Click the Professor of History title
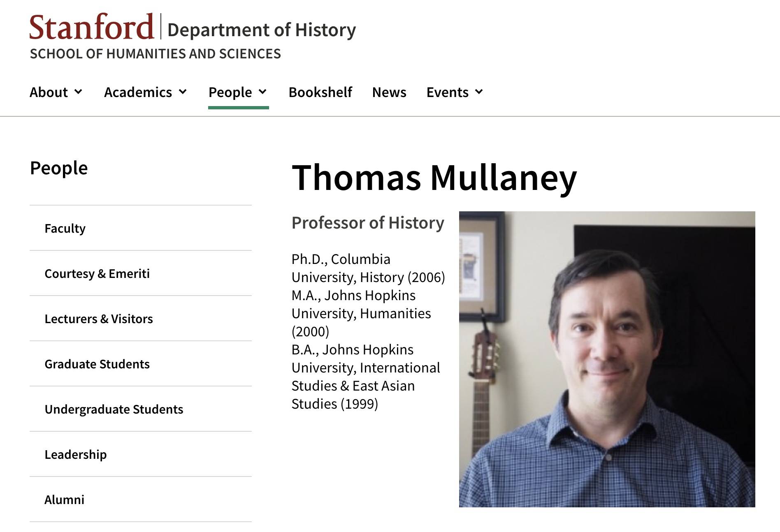 point(368,223)
